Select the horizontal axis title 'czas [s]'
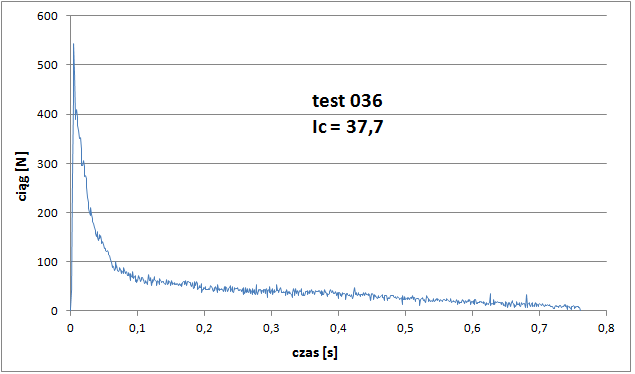Viewport: 635px width, 374px height. (315, 353)
